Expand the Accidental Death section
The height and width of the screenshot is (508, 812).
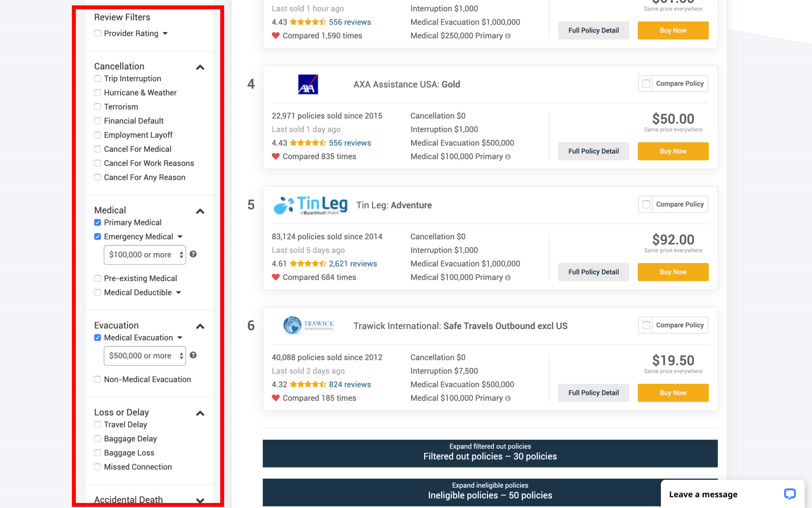click(200, 500)
